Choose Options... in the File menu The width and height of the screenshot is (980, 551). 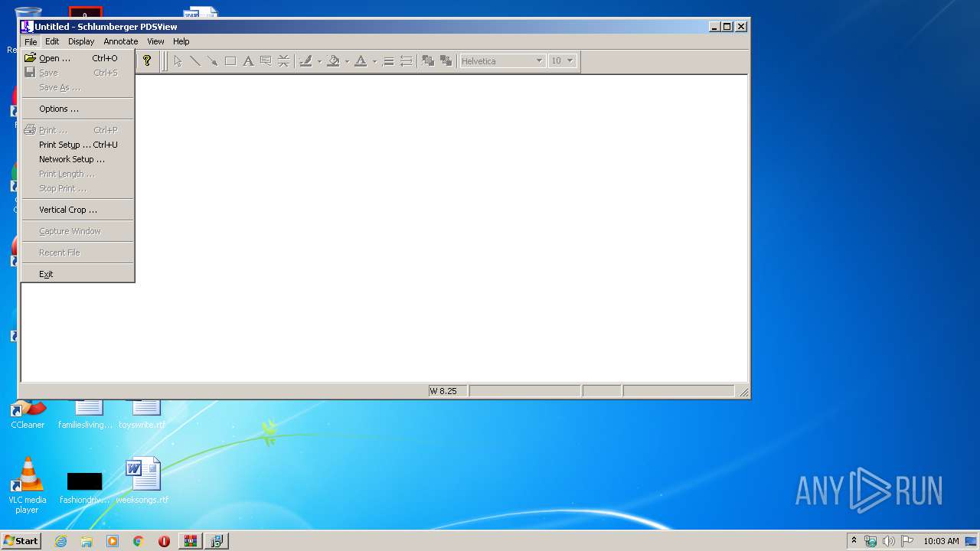77,109
